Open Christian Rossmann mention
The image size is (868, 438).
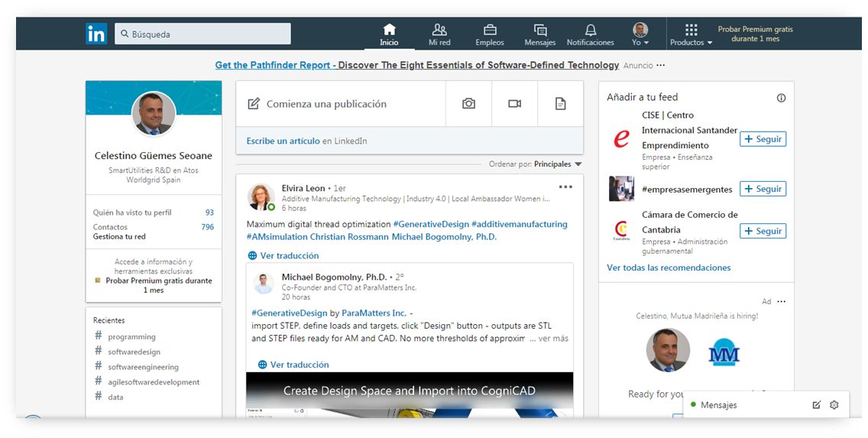click(x=350, y=237)
